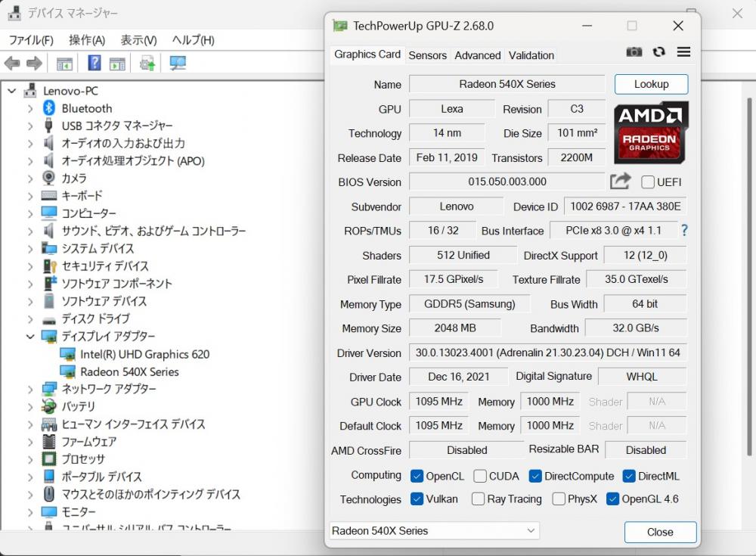This screenshot has height=556, width=756.
Task: Click the Lookup button
Action: [x=651, y=84]
